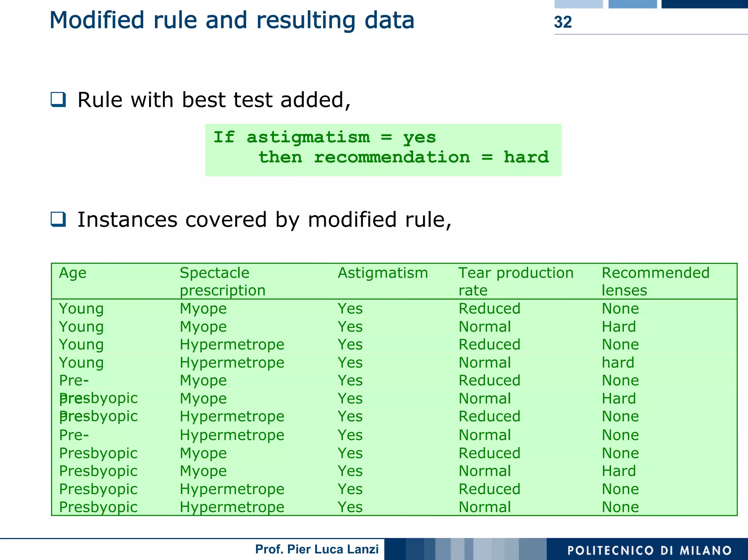Click the bullet checkbox before 'Instances covered'
Screen dimensions: 748x560
(58, 219)
